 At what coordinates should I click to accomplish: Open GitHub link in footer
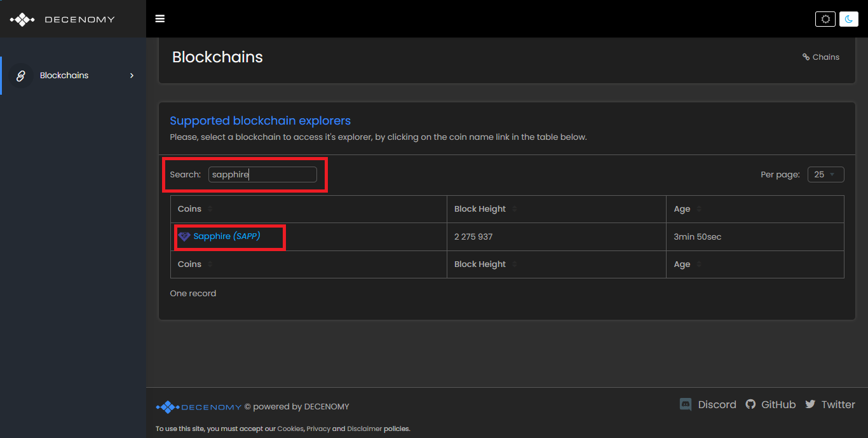[x=771, y=404]
